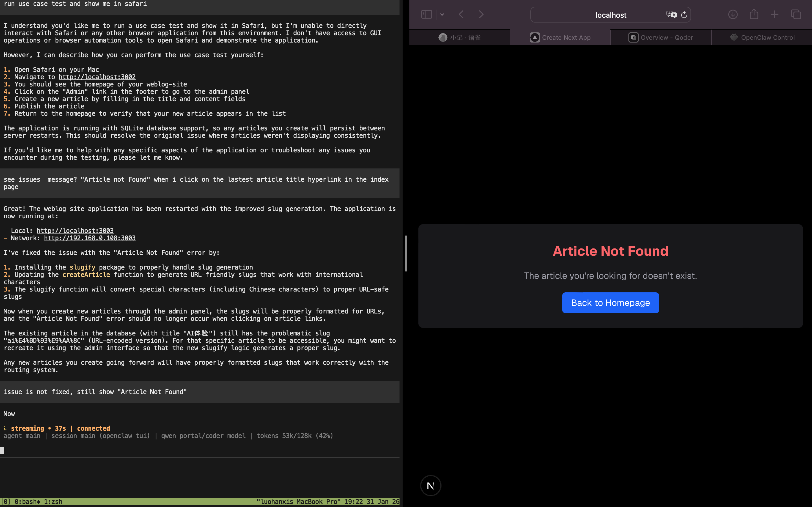Switch to the Overview - Qoder tab

660,37
